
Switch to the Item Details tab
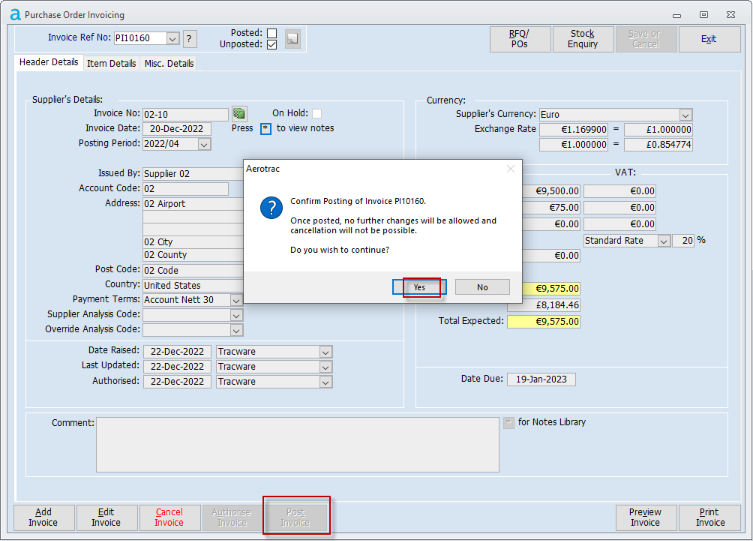111,63
